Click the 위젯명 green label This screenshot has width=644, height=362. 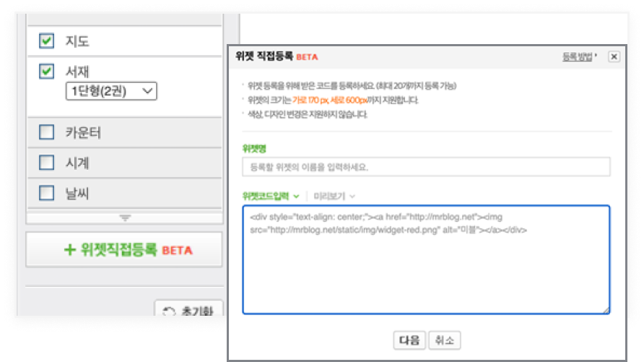pyautogui.click(x=254, y=148)
